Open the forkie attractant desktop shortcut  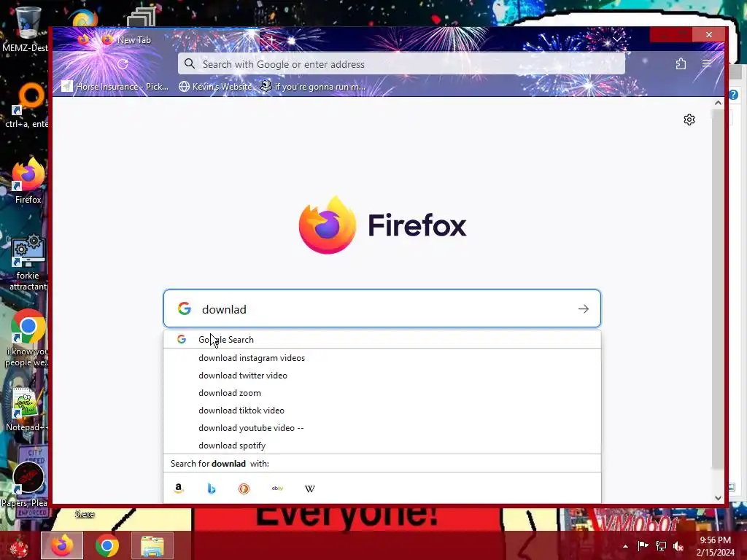28,262
